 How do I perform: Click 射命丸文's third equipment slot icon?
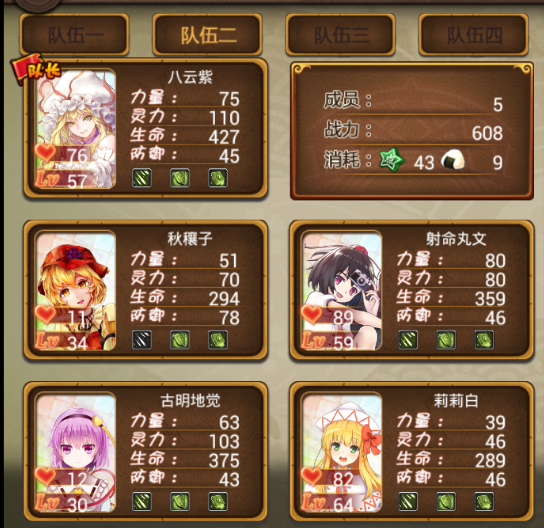484,340
